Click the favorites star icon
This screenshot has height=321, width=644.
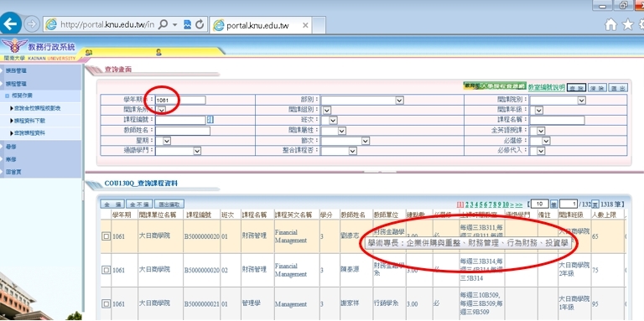[627, 24]
